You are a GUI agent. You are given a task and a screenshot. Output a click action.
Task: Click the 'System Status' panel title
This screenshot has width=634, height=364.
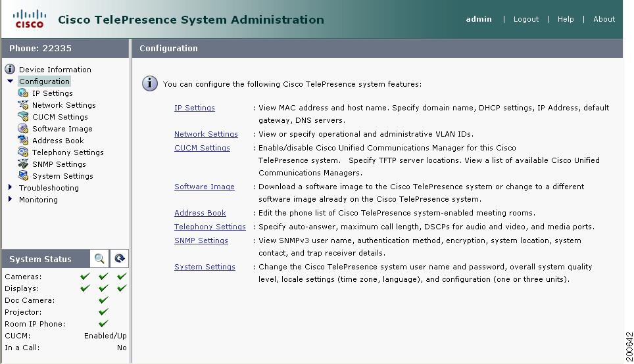point(40,259)
